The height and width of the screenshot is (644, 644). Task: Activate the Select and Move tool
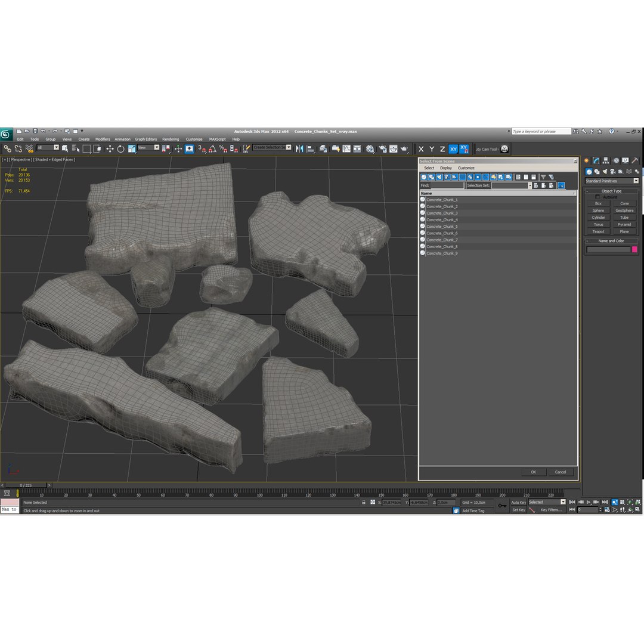pos(110,149)
